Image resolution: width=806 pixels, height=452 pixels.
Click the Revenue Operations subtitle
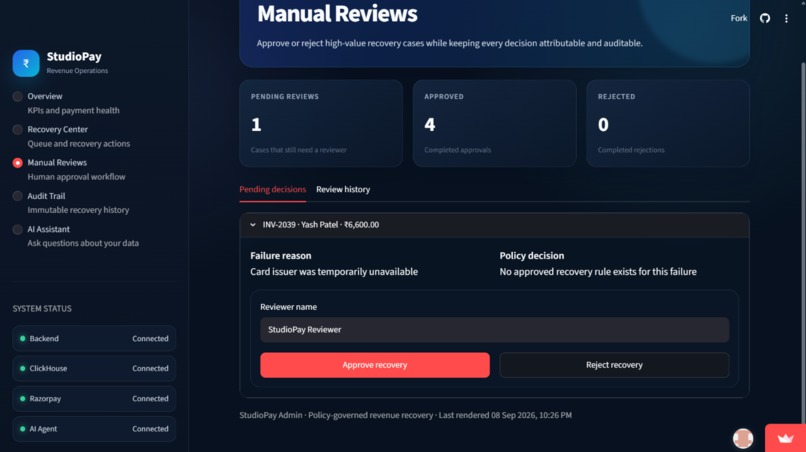click(77, 71)
